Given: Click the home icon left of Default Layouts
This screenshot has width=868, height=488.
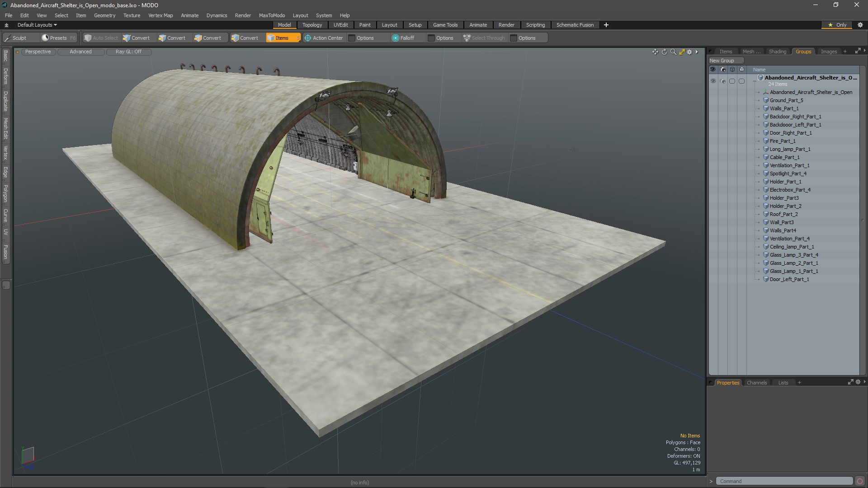Looking at the screenshot, I should [x=6, y=25].
